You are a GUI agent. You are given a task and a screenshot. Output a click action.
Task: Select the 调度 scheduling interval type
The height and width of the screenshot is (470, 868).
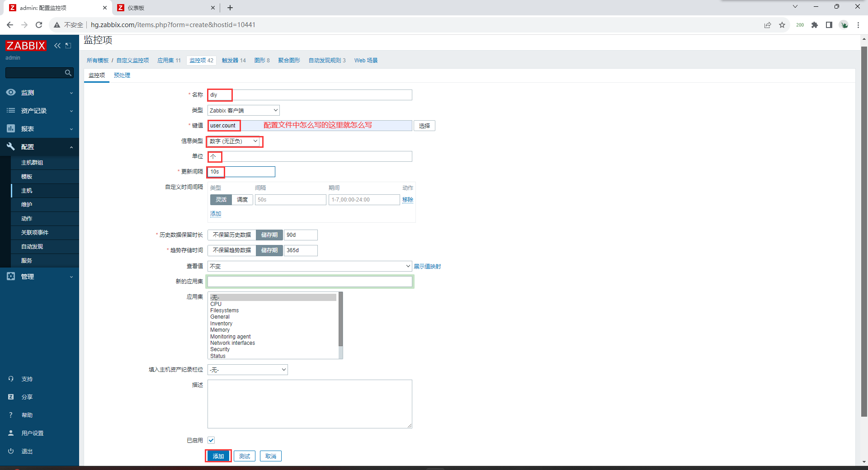(x=242, y=200)
